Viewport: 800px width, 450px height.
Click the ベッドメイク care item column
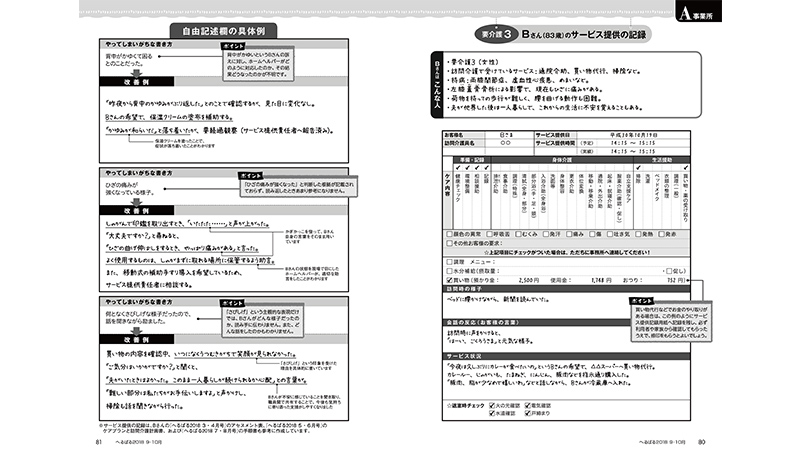coord(657,186)
